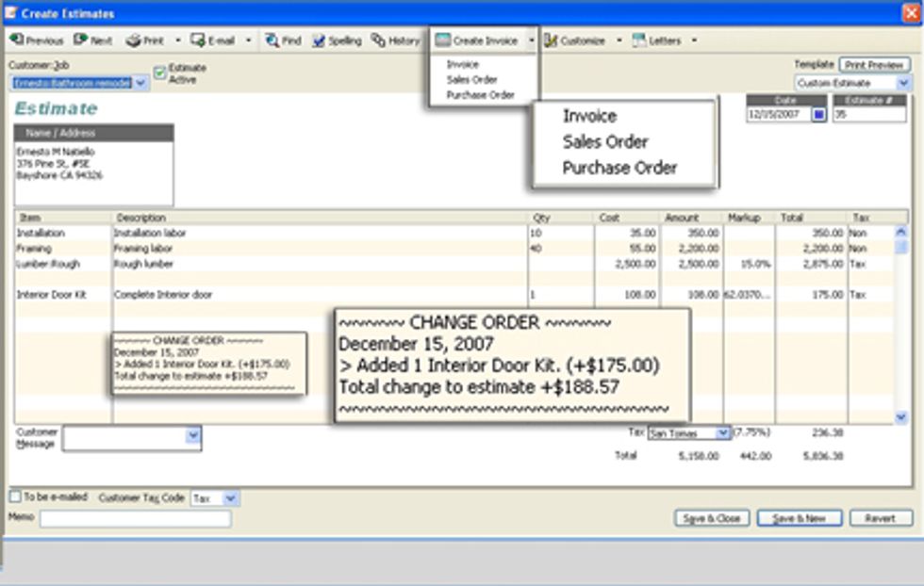Click the 'Installation labor' description cell
Image resolution: width=924 pixels, height=586 pixels.
pos(320,234)
